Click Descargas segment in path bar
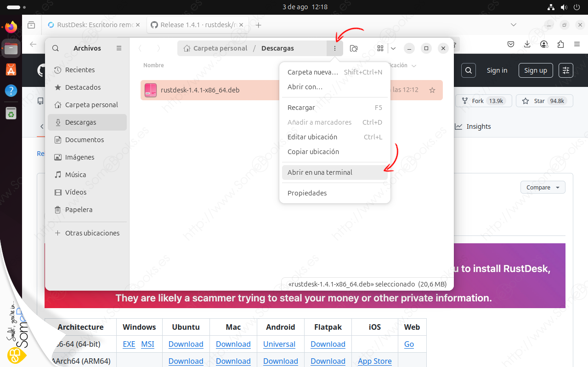This screenshot has width=588, height=367. [277, 48]
